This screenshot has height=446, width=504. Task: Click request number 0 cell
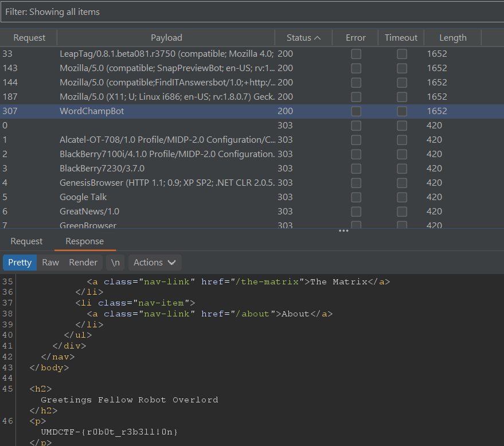coord(5,126)
